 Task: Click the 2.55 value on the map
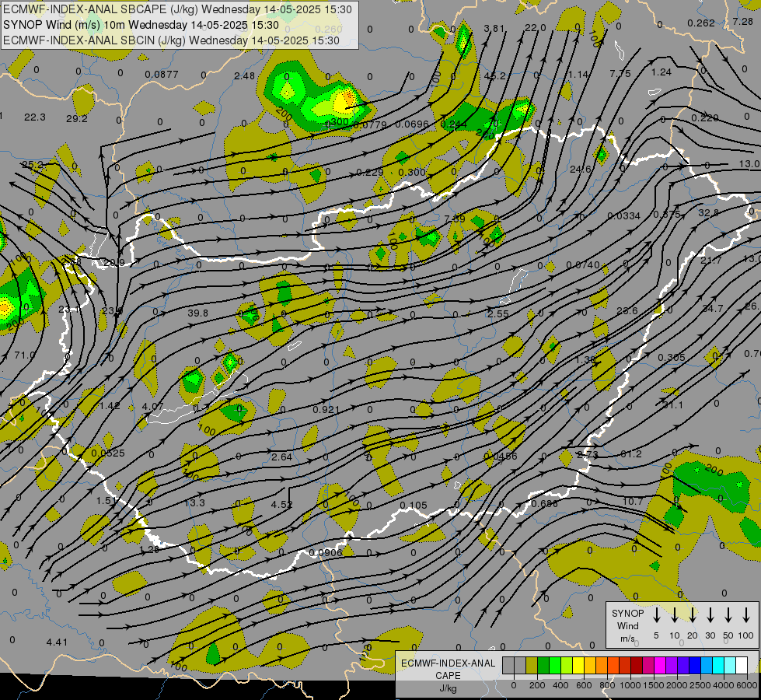pyautogui.click(x=498, y=313)
